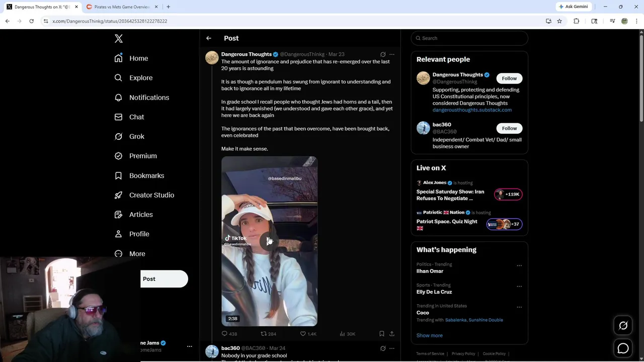The width and height of the screenshot is (644, 362).
Task: Click Show more under What's happening
Action: coord(430,335)
